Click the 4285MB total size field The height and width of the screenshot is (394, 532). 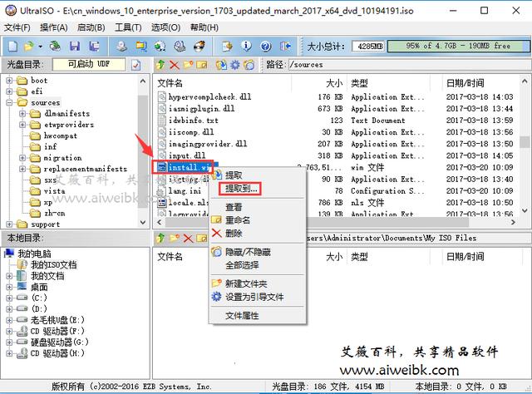[368, 47]
